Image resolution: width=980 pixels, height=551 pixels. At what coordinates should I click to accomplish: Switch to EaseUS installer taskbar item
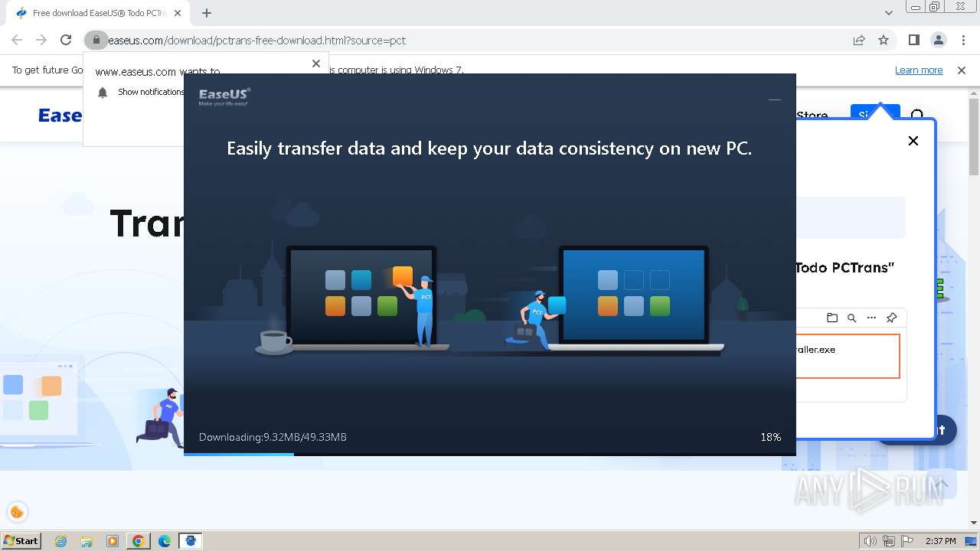(x=191, y=541)
